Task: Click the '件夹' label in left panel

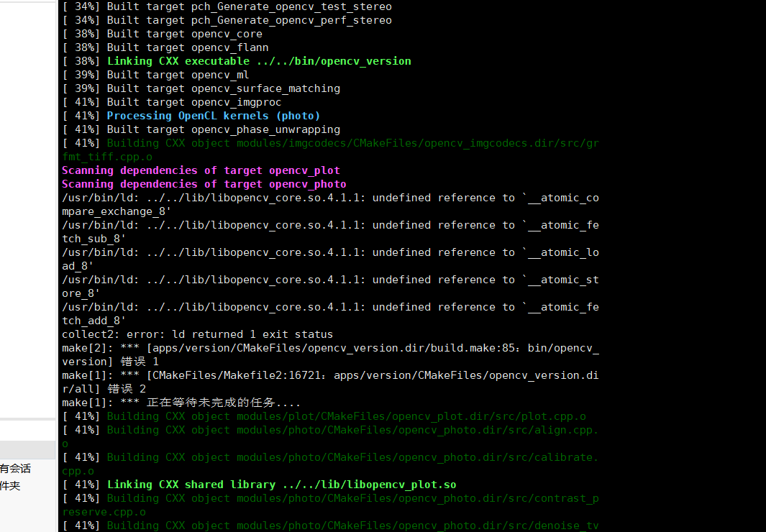Action: 10,486
